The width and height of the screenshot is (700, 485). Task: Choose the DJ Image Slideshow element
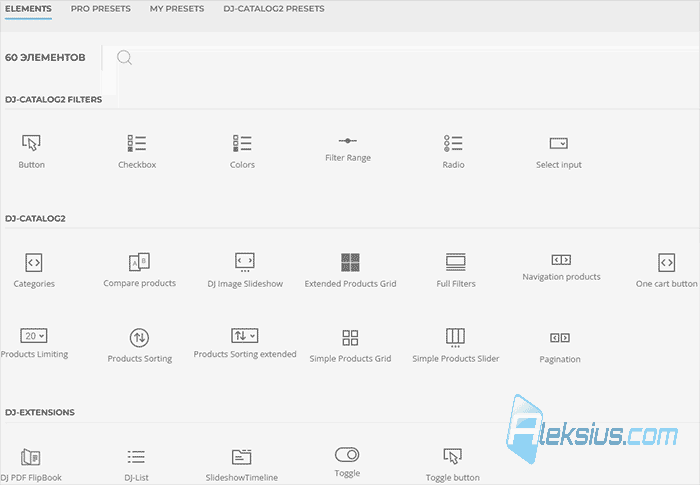tap(245, 271)
